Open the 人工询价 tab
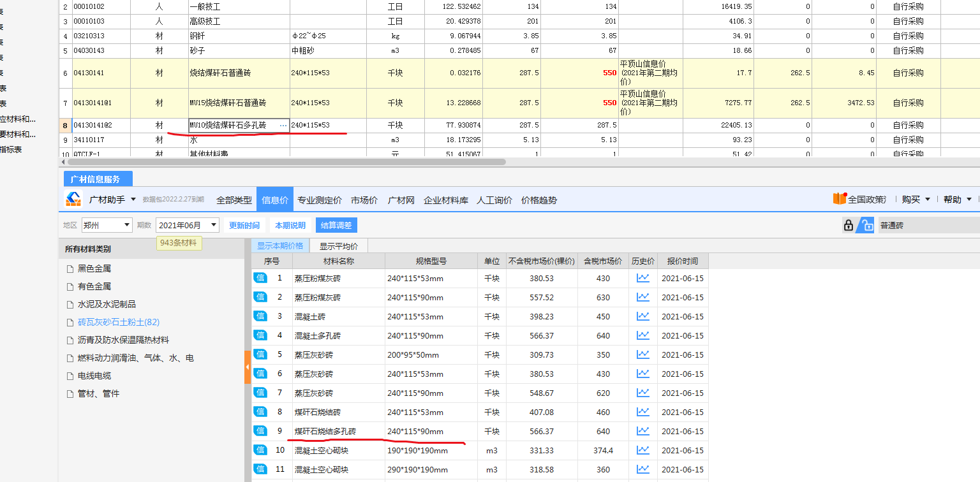 pos(494,200)
